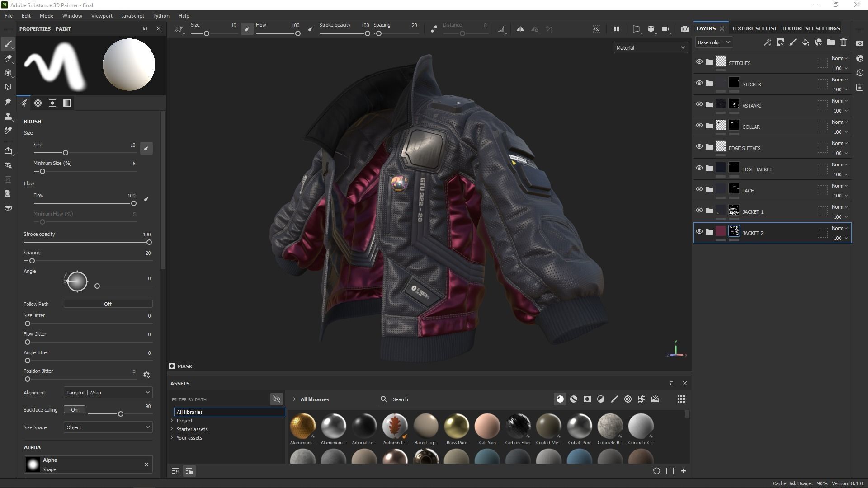Click All libraries breadcrumb

315,399
